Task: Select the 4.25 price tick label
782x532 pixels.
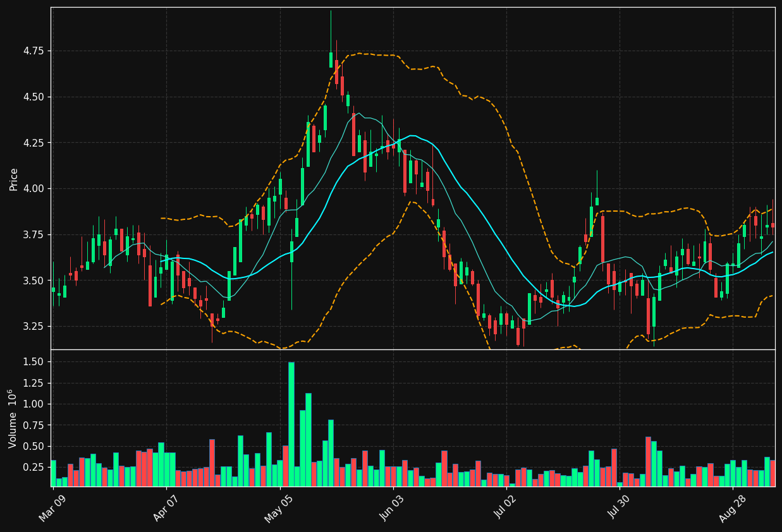Action: [x=32, y=143]
